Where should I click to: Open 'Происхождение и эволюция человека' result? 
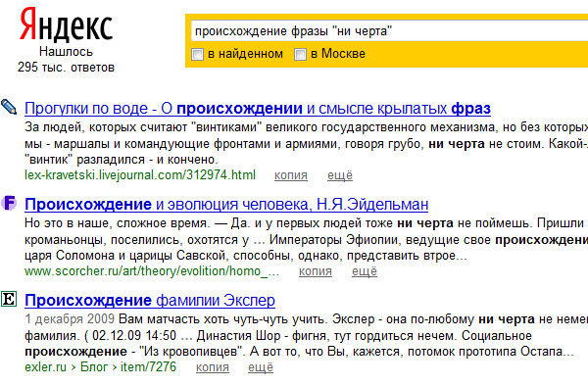[226, 205]
